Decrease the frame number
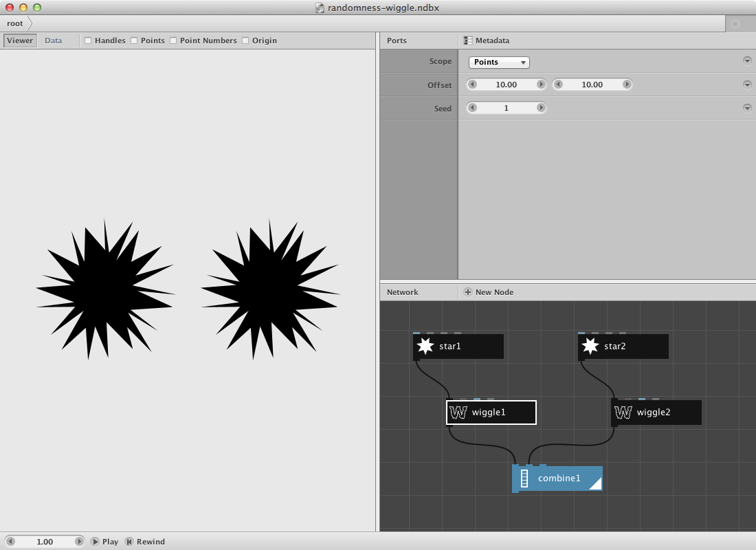This screenshot has width=756, height=550. pos(10,541)
